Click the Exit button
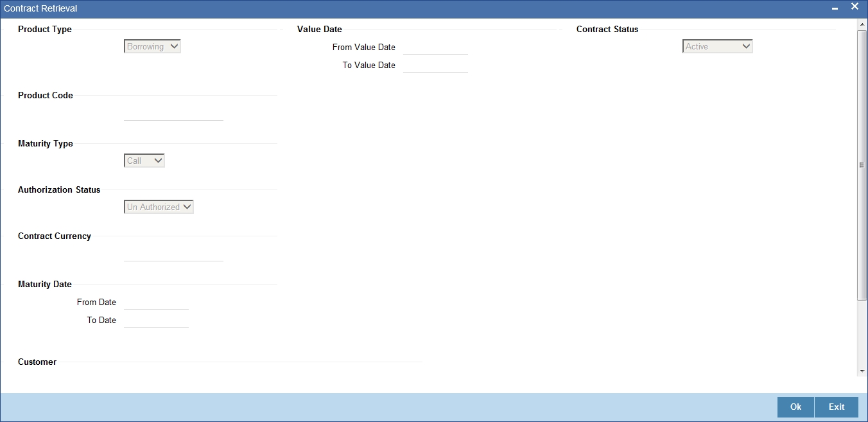This screenshot has width=868, height=422. tap(837, 407)
